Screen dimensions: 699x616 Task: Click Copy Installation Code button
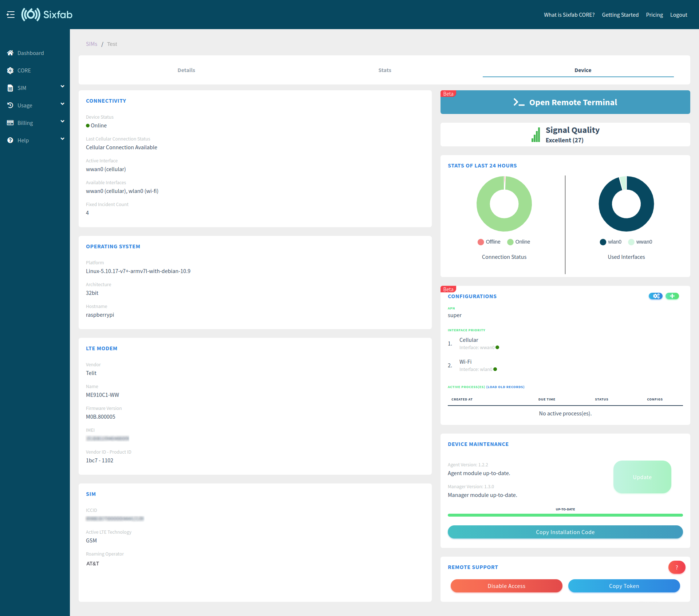click(x=565, y=532)
